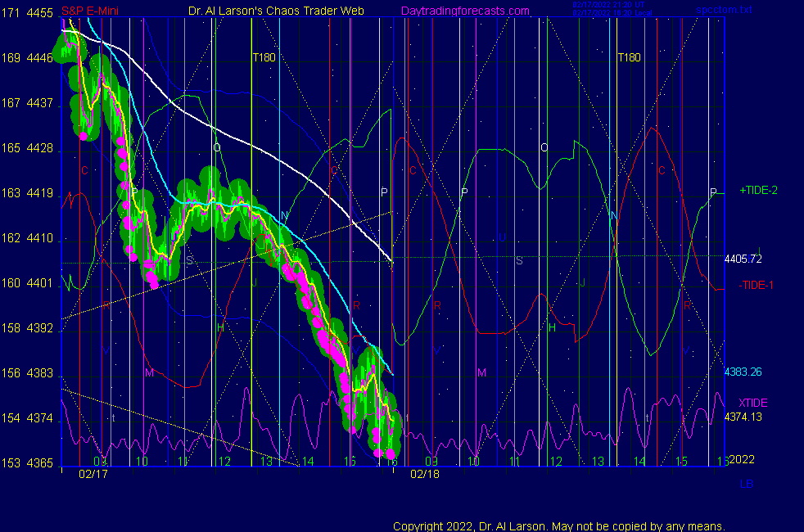Click the '162 4410' price axis label
The height and width of the screenshot is (532, 804).
(x=27, y=238)
